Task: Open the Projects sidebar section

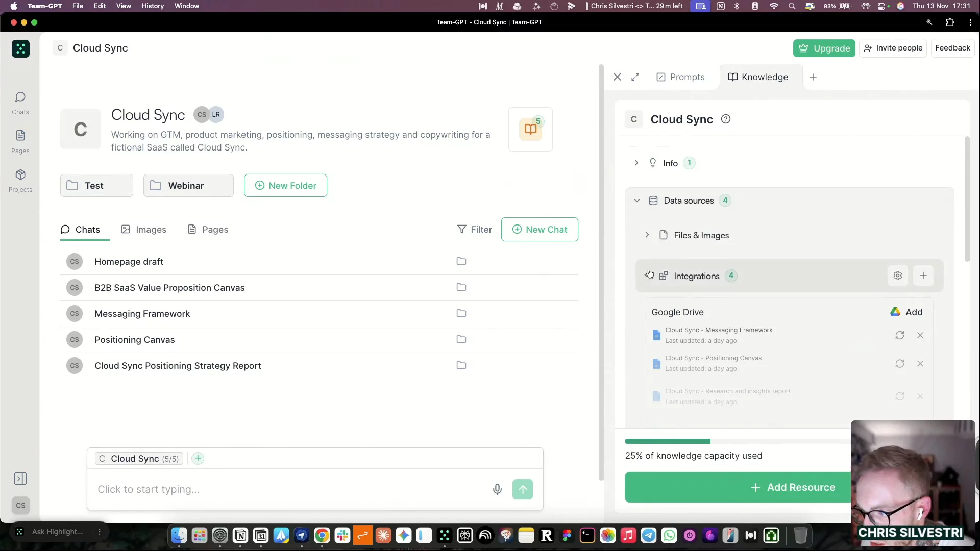Action: [x=20, y=181]
